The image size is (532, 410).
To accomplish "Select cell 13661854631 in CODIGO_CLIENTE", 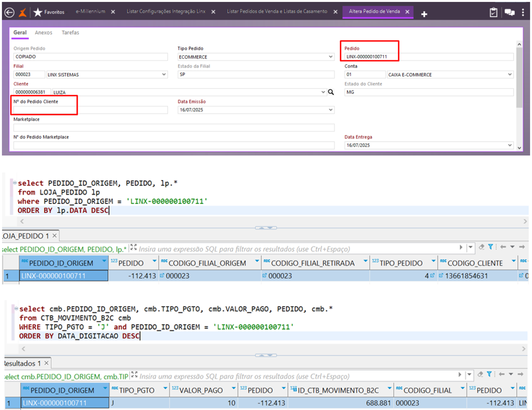I will tap(478, 276).
